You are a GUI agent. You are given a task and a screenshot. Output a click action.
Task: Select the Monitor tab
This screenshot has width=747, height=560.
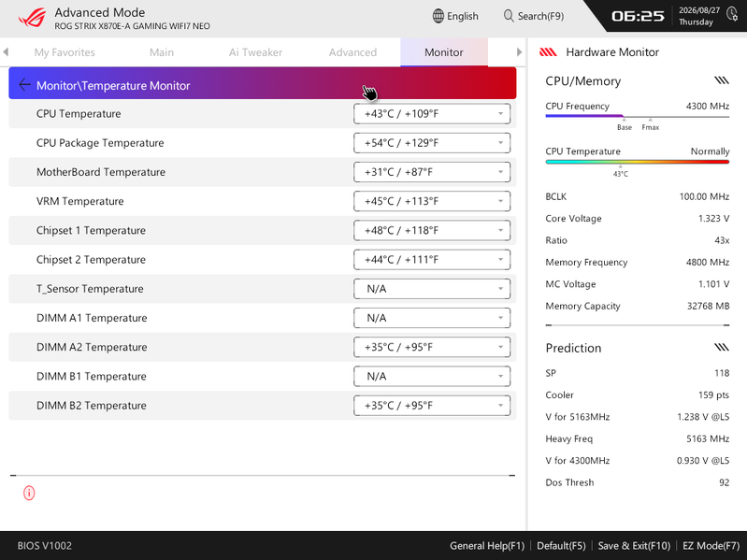pos(444,52)
